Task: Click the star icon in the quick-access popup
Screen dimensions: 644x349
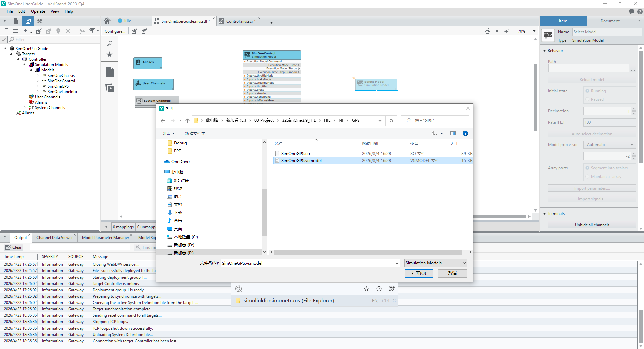Action: point(366,289)
